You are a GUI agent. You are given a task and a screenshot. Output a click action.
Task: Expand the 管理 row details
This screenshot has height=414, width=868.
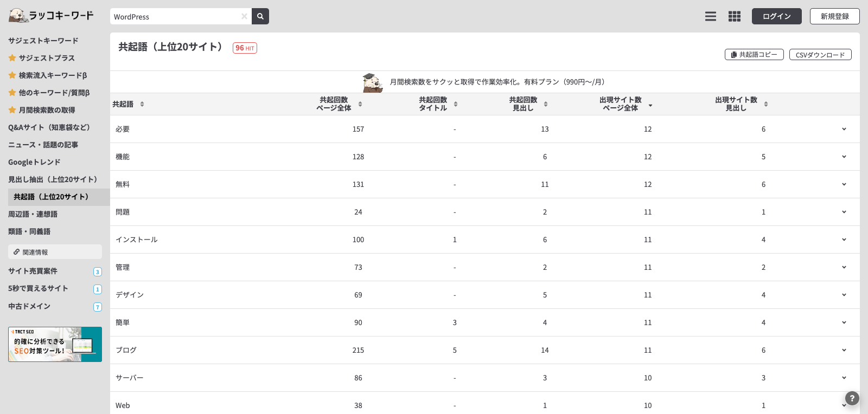(844, 267)
